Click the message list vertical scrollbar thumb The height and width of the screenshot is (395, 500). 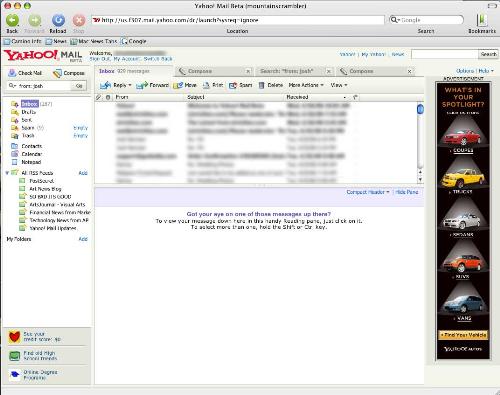click(x=420, y=109)
